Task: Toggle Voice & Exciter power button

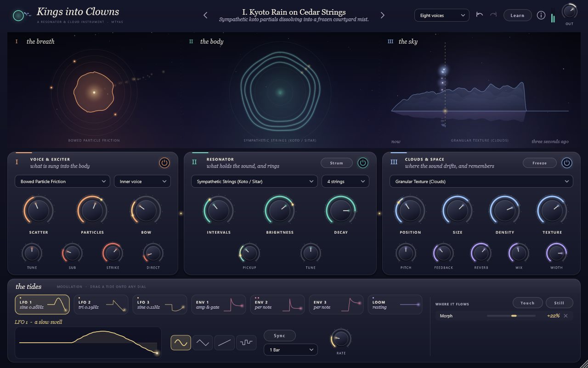Action: coord(164,162)
